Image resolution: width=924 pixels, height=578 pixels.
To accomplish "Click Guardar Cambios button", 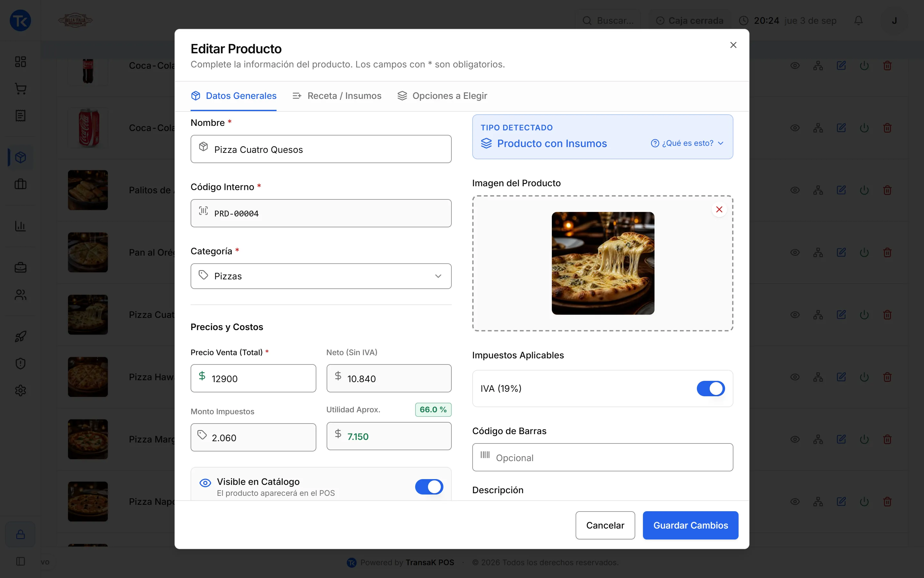I will 690,525.
